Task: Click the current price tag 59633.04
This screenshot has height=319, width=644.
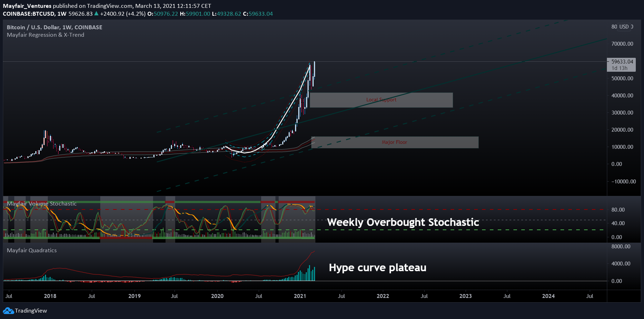Action: tap(622, 61)
